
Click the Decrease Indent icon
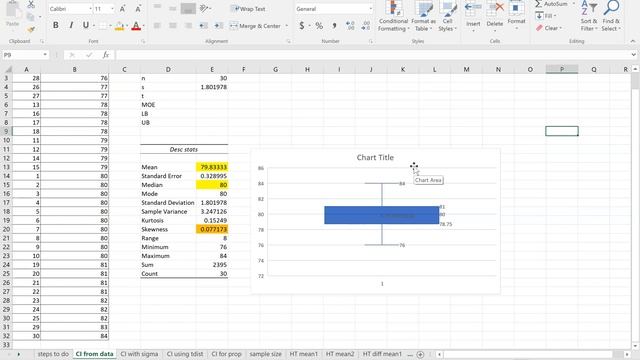203,26
